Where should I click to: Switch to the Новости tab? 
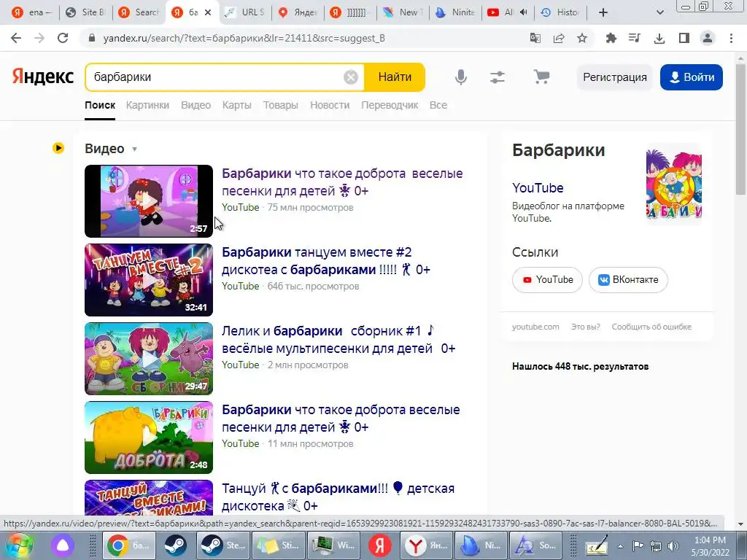(330, 105)
